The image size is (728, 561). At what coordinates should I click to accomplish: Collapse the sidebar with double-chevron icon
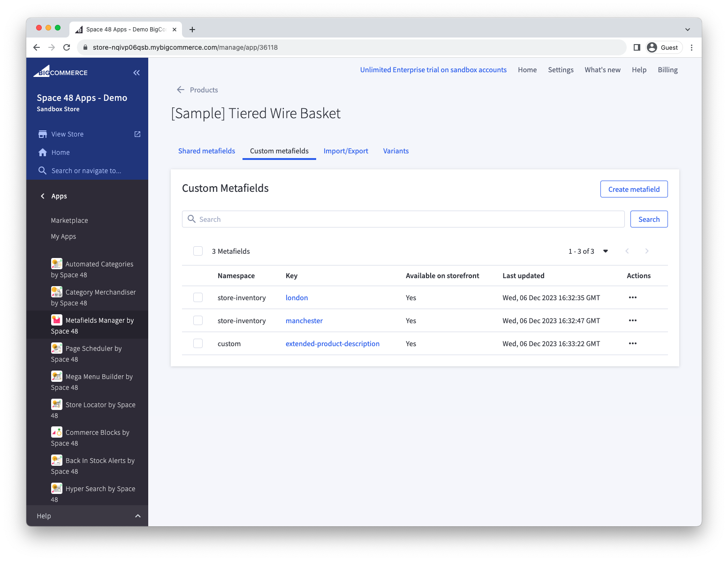pyautogui.click(x=136, y=73)
